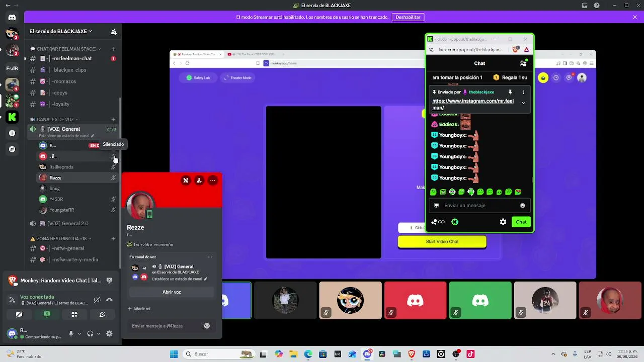The image size is (644, 362).
Task: Click the add a server plus icon
Action: 12,133
